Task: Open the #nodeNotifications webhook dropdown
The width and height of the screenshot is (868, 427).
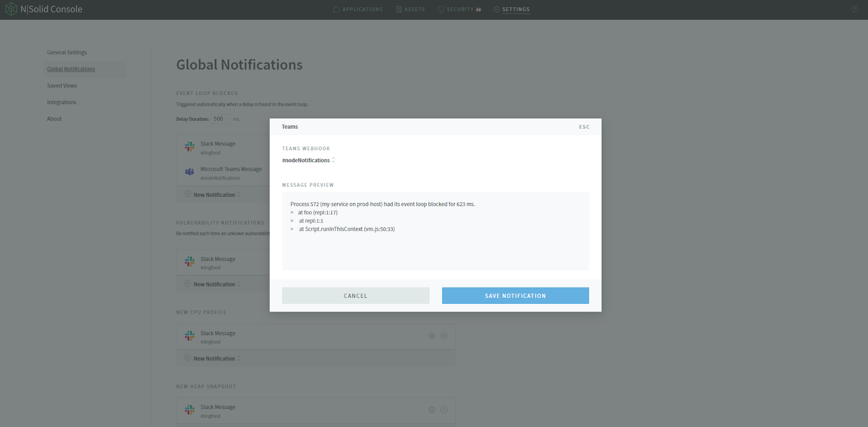Action: (x=309, y=160)
